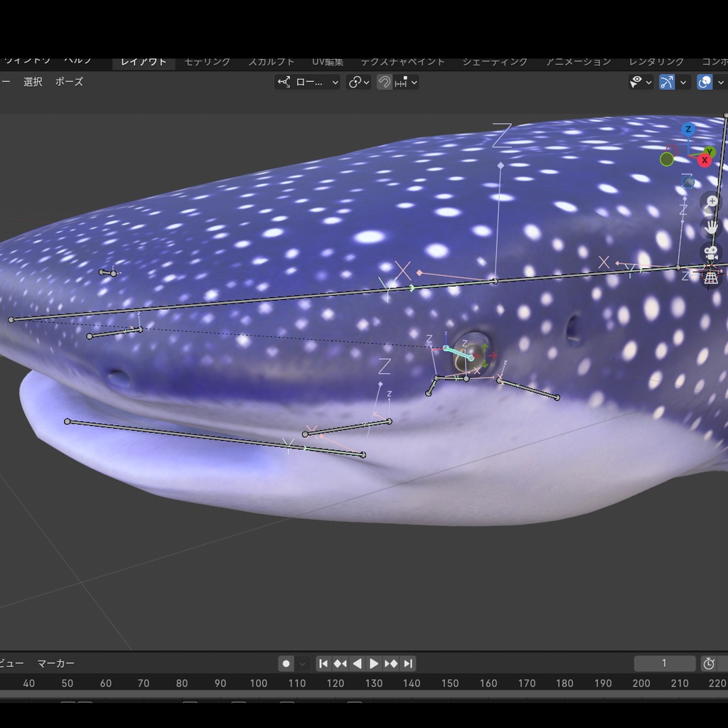
Task: Open the pivot point dropdown
Action: pos(354,82)
